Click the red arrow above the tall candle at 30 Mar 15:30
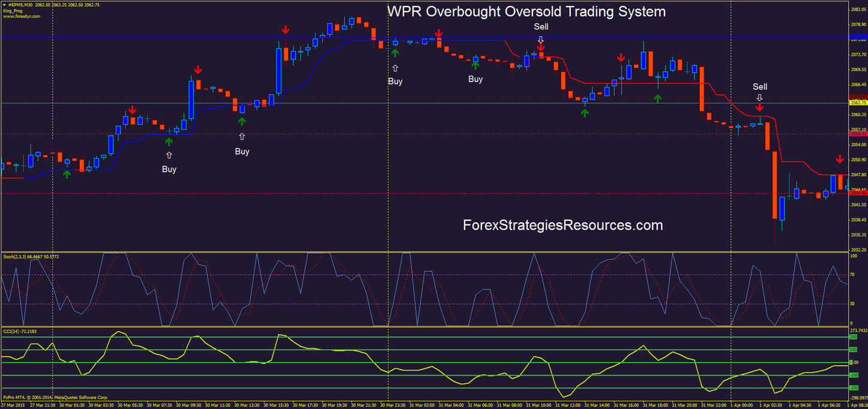The image size is (868, 409). 285,28
